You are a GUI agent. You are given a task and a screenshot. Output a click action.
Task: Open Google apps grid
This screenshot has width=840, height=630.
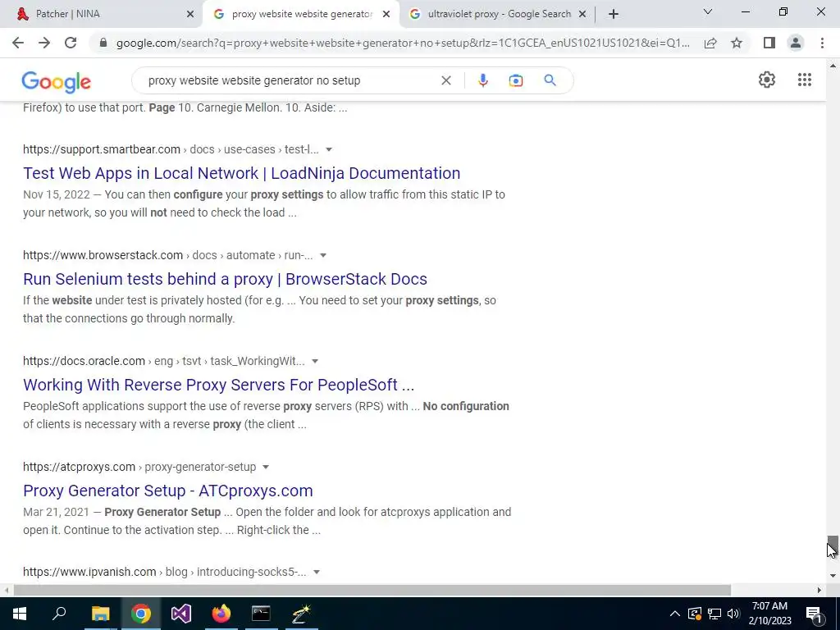[x=804, y=80]
